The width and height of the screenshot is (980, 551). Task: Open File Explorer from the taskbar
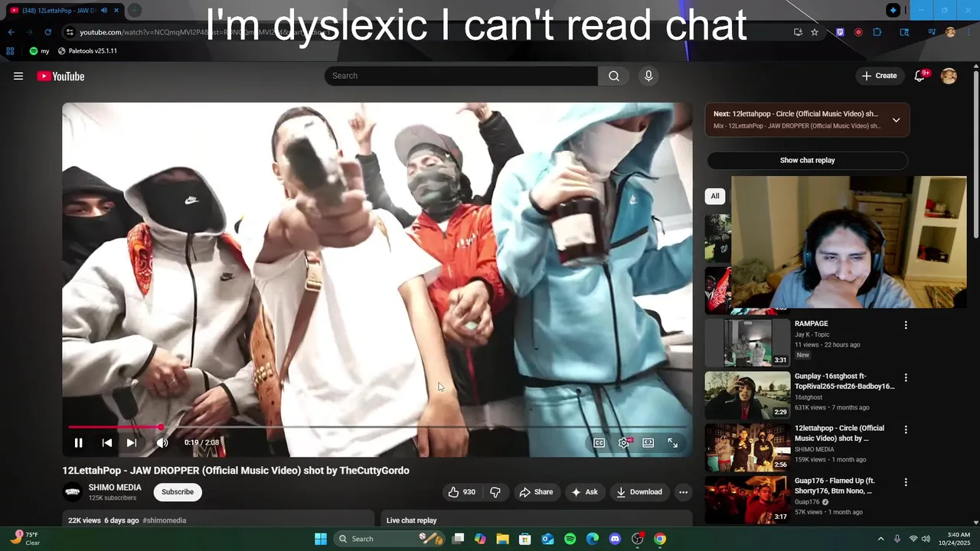[x=502, y=539]
